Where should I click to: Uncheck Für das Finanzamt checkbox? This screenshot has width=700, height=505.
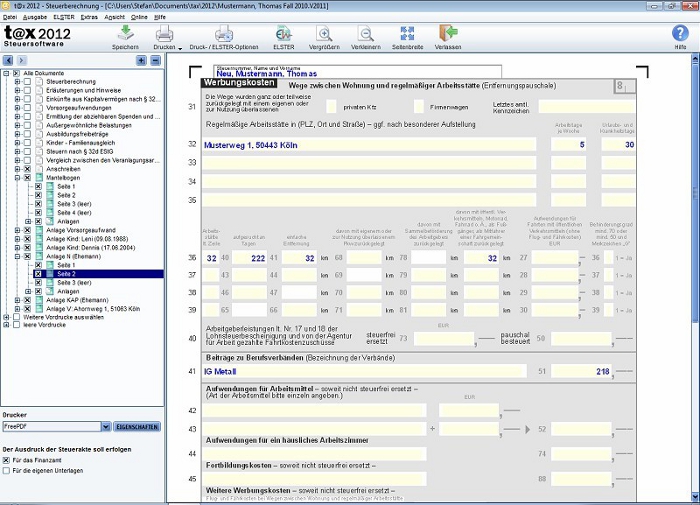tap(6, 460)
